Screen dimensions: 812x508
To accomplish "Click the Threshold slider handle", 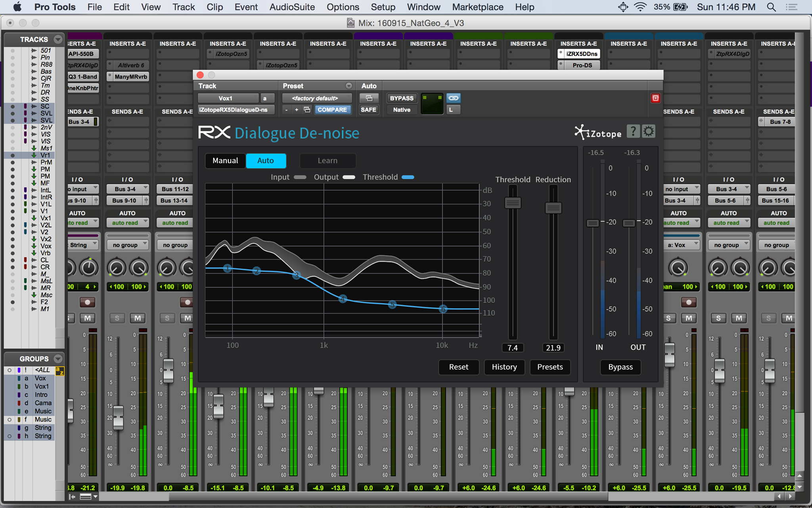I will pos(513,203).
